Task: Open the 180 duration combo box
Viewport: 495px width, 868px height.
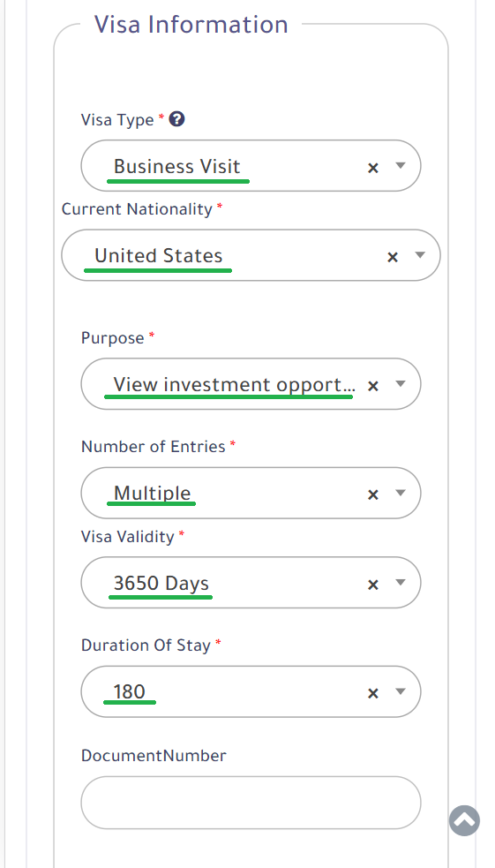Action: 251,691
